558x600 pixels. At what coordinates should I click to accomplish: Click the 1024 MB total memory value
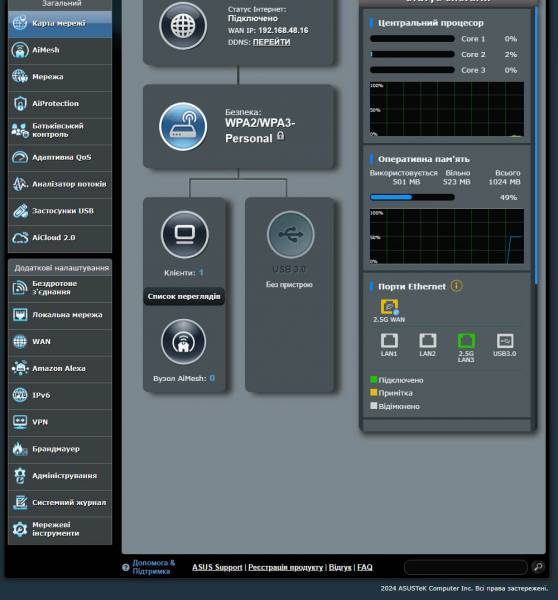pos(504,182)
